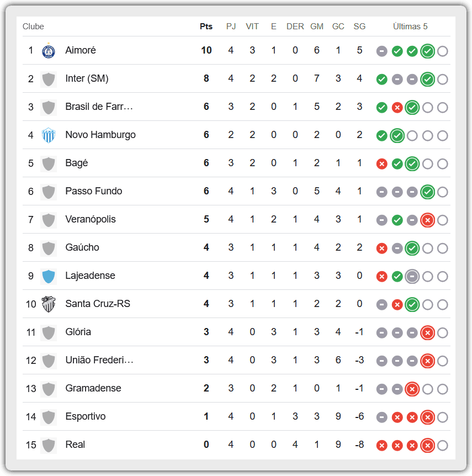Open the Passo Fundo team link
This screenshot has width=472, height=476.
[94, 191]
